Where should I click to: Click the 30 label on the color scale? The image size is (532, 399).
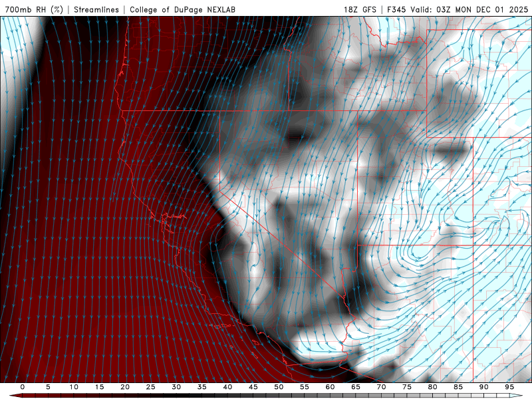176,387
